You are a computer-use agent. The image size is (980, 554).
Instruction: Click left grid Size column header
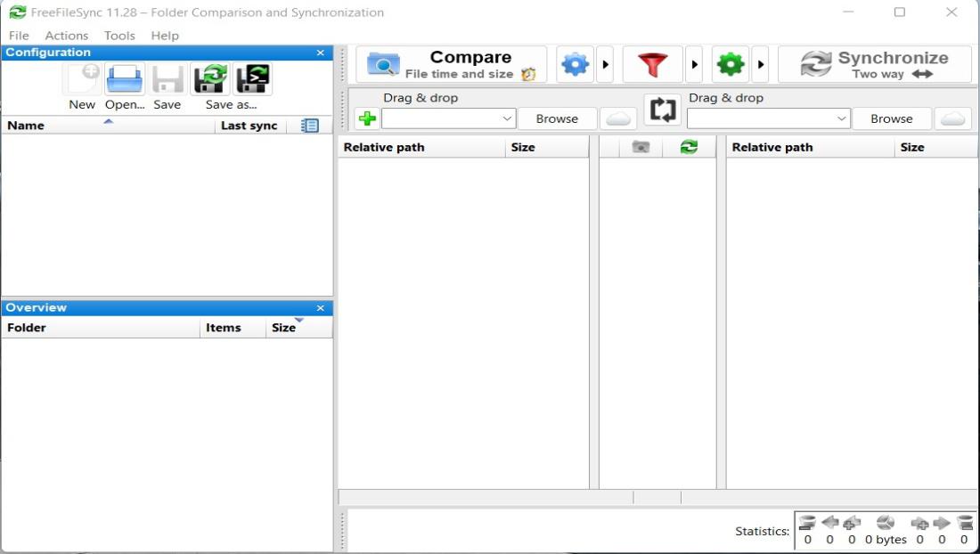(547, 147)
